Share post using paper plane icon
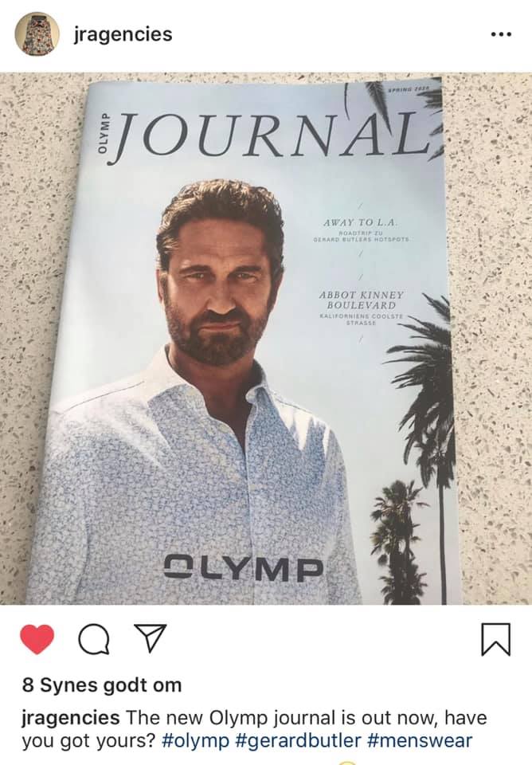 tap(149, 638)
